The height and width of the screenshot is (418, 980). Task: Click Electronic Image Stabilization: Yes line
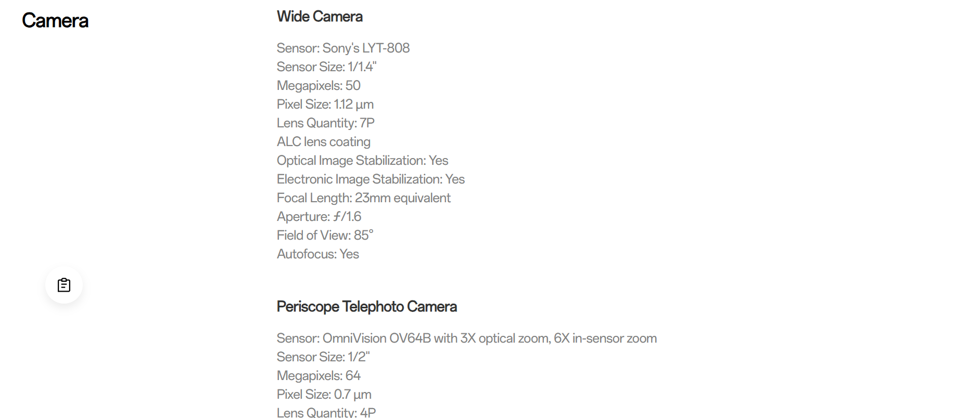pyautogui.click(x=371, y=179)
